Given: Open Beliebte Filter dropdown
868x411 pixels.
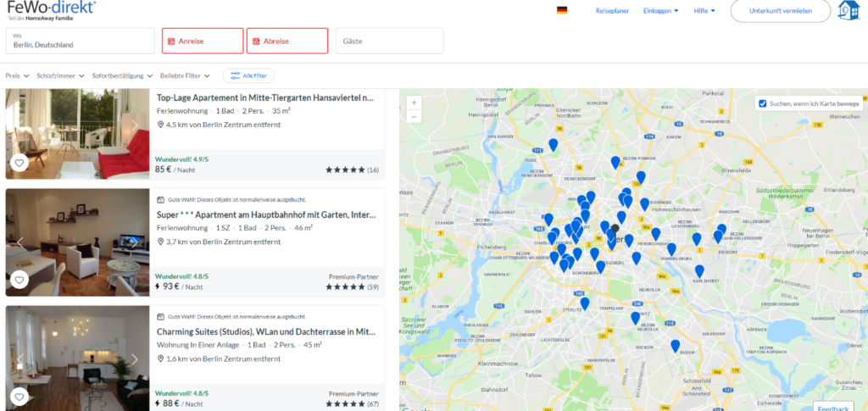Looking at the screenshot, I should point(184,75).
